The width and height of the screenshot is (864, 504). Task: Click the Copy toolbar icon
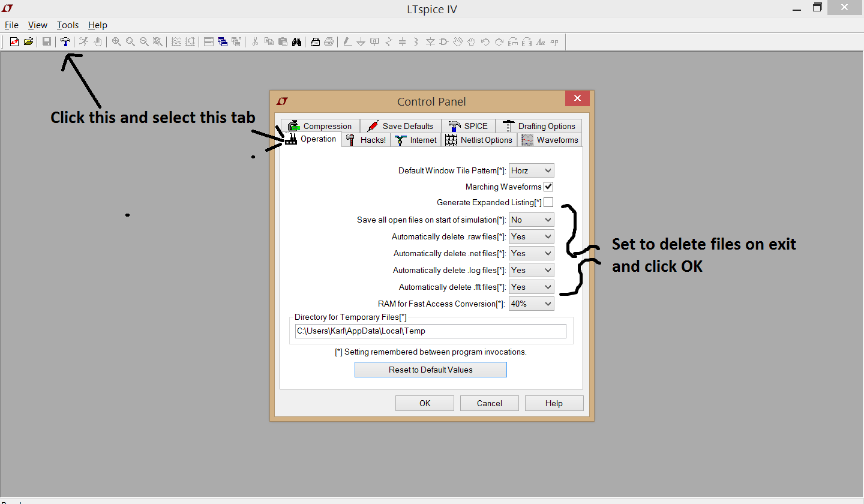click(x=269, y=41)
